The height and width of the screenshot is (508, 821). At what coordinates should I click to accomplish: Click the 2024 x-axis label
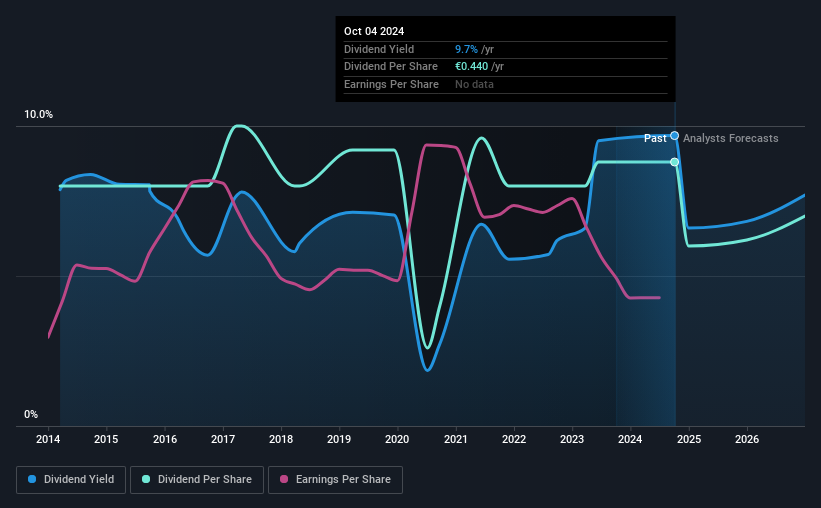(x=630, y=439)
